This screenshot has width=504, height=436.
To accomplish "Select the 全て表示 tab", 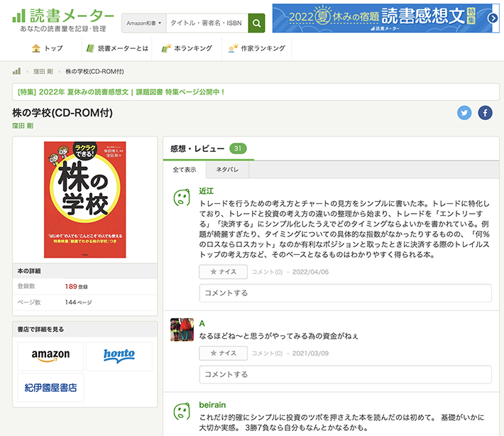I will (x=185, y=170).
